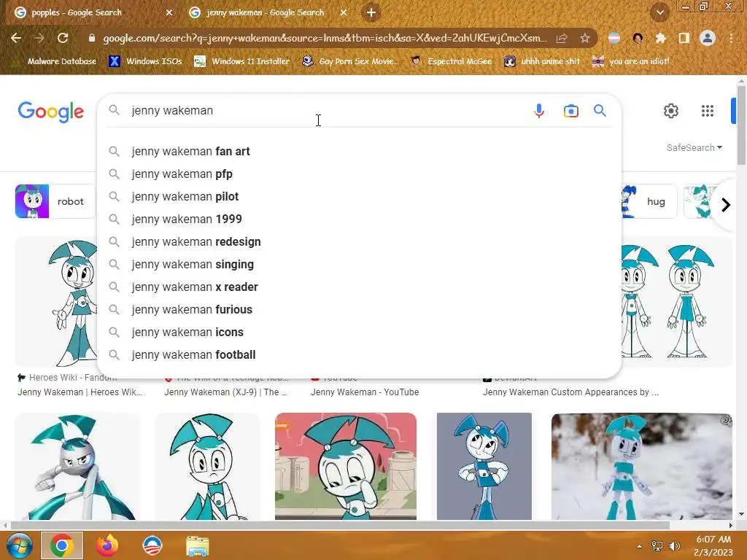This screenshot has height=560, width=747.
Task: Open Windows 11 Installer bookmark
Action: [x=242, y=61]
